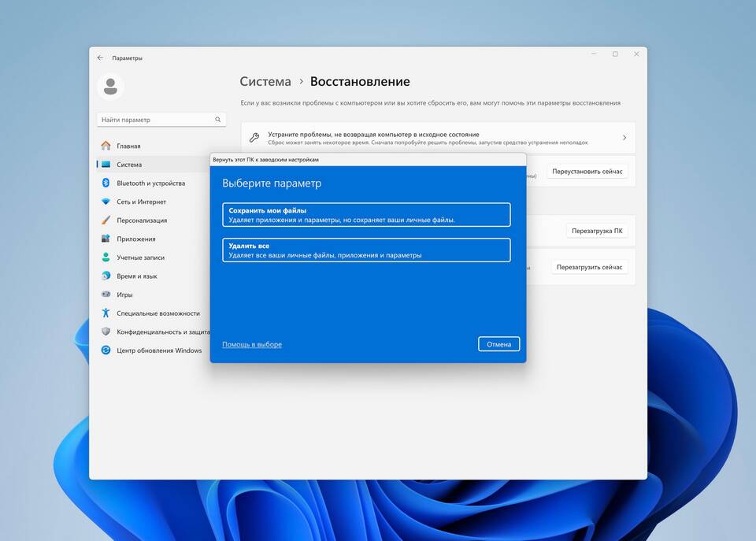This screenshot has height=541, width=756.
Task: Click the Время и язык globe icon
Action: (x=106, y=276)
